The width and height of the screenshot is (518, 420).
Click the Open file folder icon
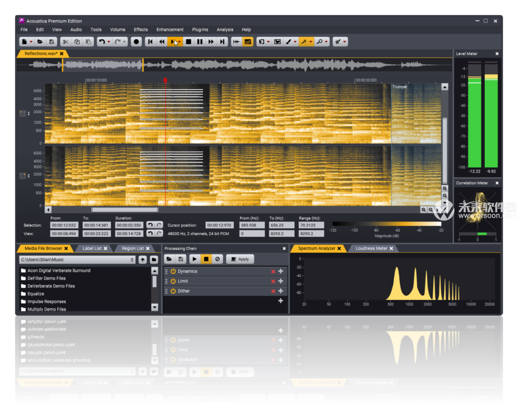[40, 41]
